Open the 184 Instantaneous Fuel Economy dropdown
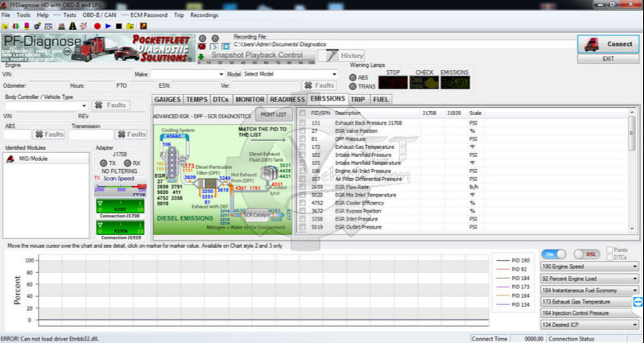This screenshot has height=343, width=644. (x=589, y=291)
